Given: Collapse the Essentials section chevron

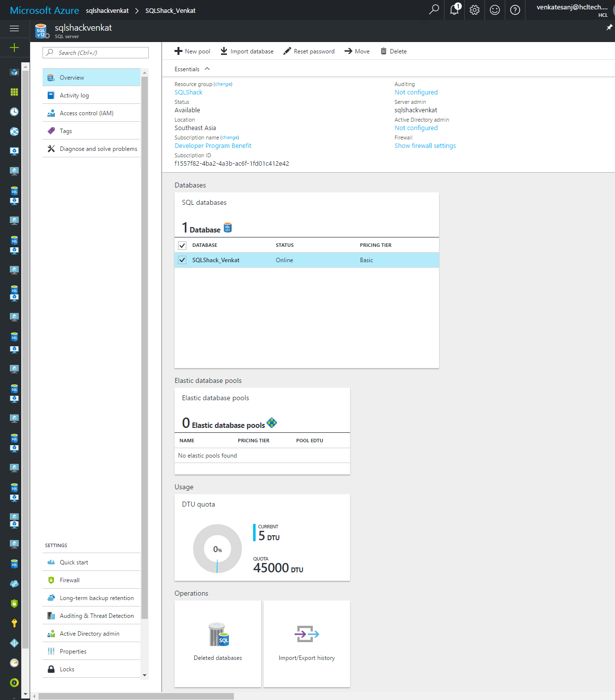Looking at the screenshot, I should pyautogui.click(x=207, y=69).
